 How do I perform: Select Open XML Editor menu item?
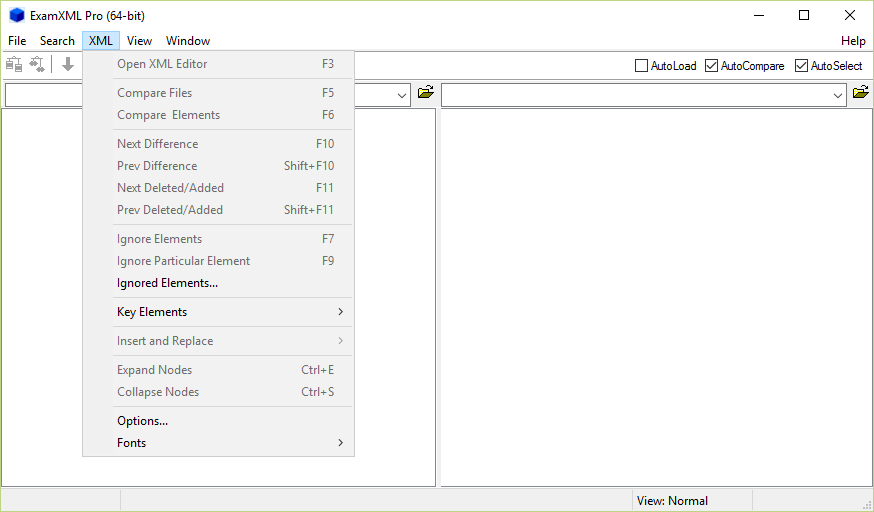[x=218, y=64]
